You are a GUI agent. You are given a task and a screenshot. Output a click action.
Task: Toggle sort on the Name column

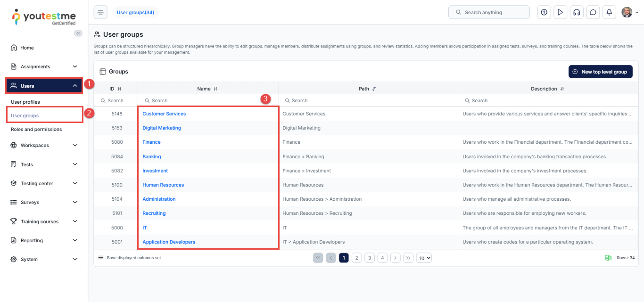(x=215, y=89)
